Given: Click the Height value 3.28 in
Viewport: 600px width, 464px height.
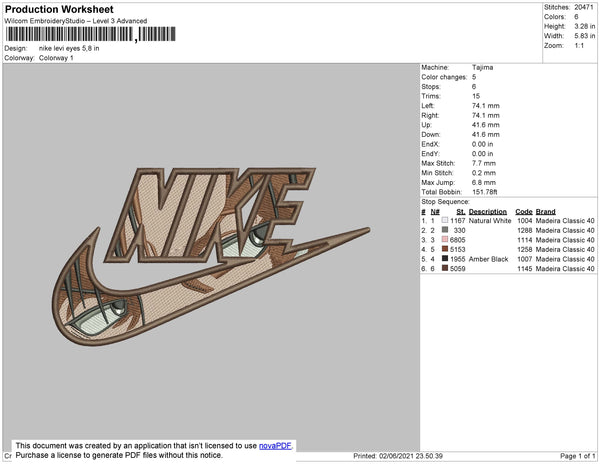Looking at the screenshot, I should click(584, 26).
